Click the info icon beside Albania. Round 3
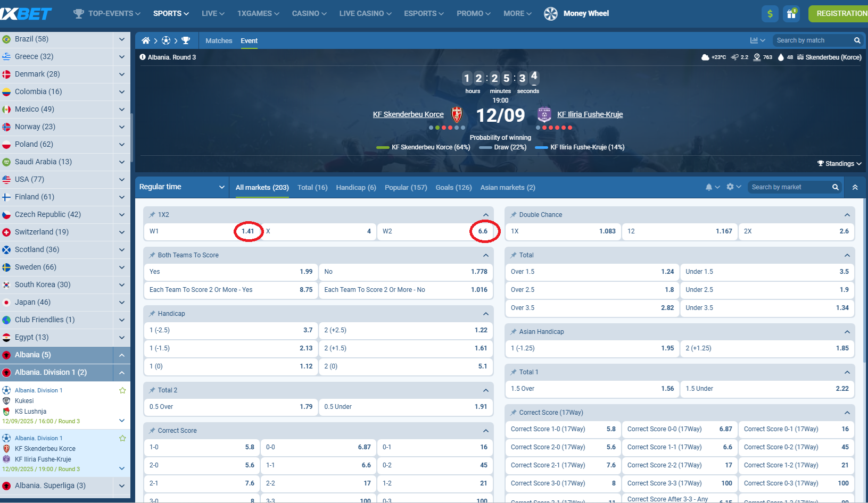Image resolution: width=868 pixels, height=503 pixels. pyautogui.click(x=143, y=57)
